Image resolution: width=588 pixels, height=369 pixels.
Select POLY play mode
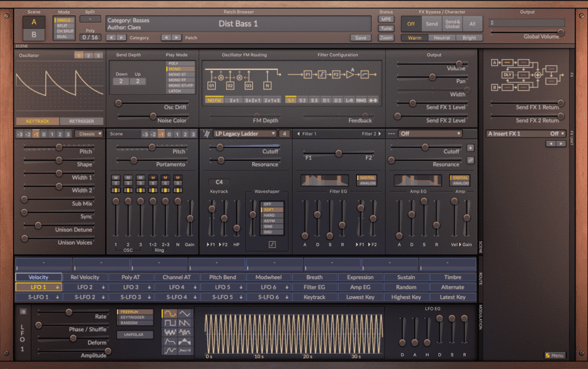pyautogui.click(x=181, y=63)
